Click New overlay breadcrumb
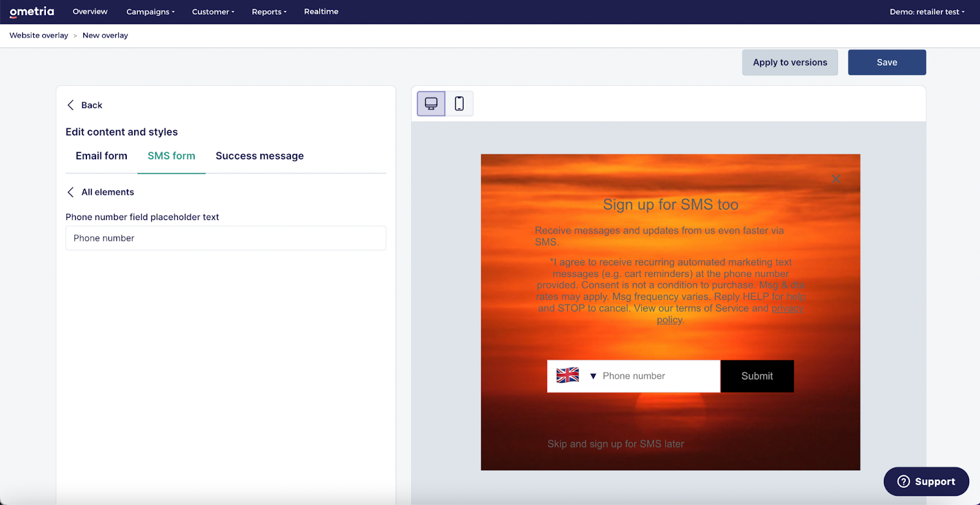This screenshot has width=980, height=505. 105,36
